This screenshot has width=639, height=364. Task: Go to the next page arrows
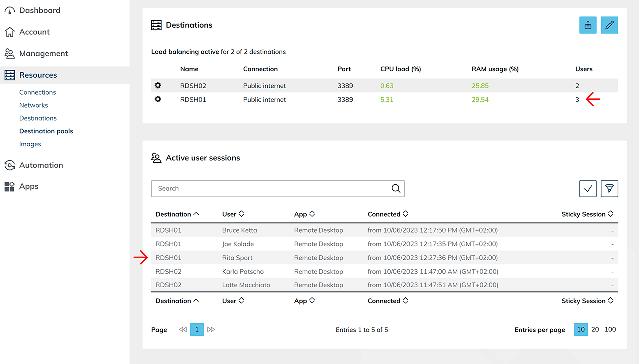(x=211, y=330)
